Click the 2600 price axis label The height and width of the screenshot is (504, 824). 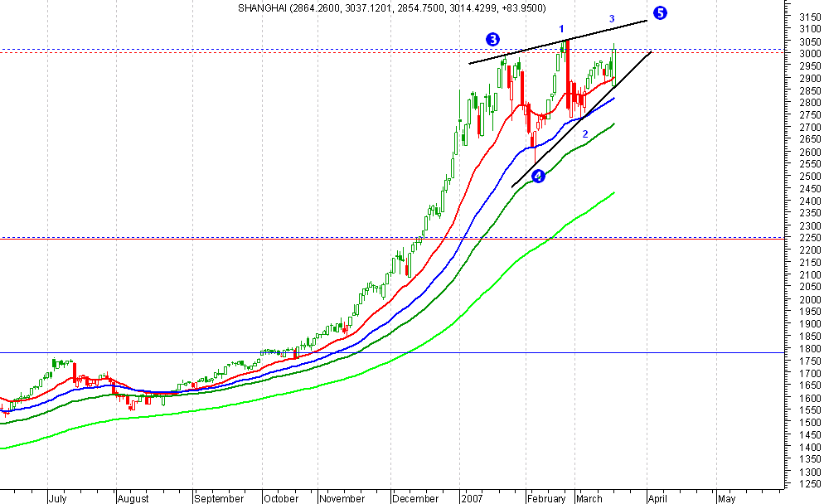pos(810,152)
